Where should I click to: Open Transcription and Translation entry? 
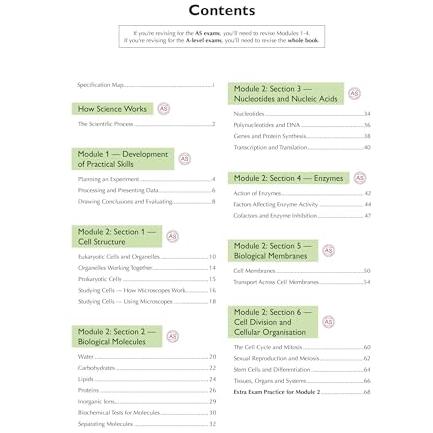point(302,147)
